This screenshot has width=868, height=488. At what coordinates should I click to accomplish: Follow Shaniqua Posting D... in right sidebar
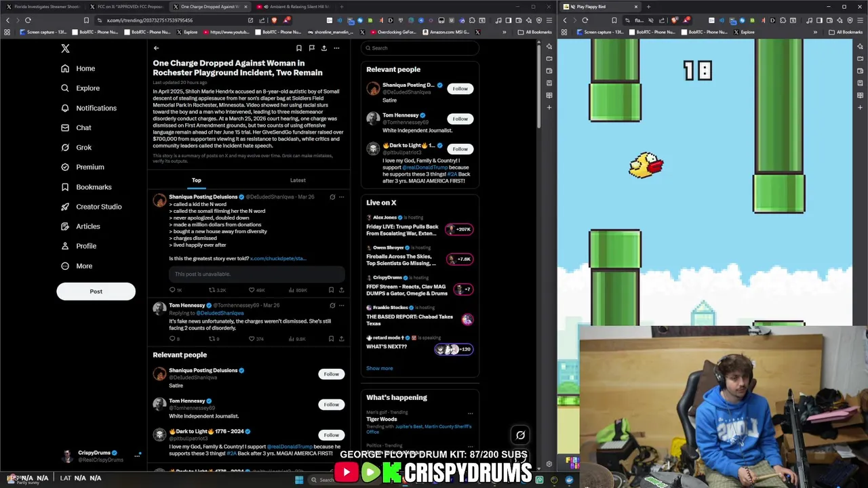(x=460, y=89)
